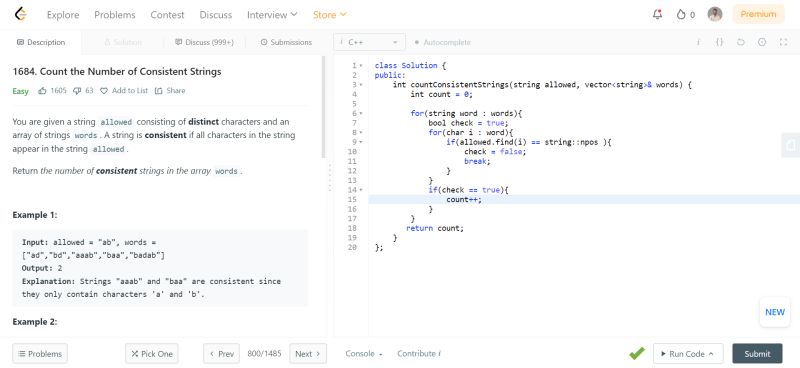Viewport: 800px width, 368px height.
Task: Open the LeetCode home logo
Action: [x=20, y=14]
